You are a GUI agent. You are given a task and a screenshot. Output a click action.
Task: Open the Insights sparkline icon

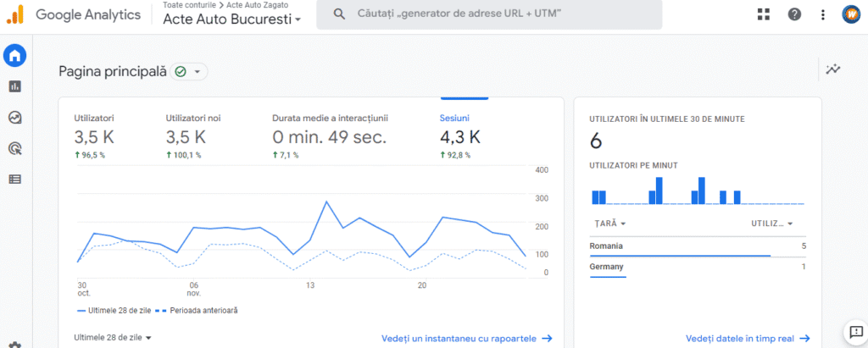coord(833,69)
